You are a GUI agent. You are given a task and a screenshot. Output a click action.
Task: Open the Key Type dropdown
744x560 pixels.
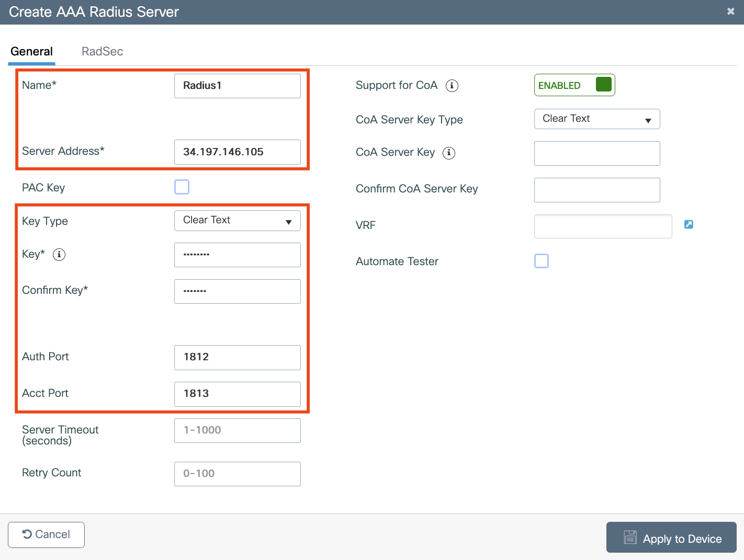pyautogui.click(x=237, y=221)
